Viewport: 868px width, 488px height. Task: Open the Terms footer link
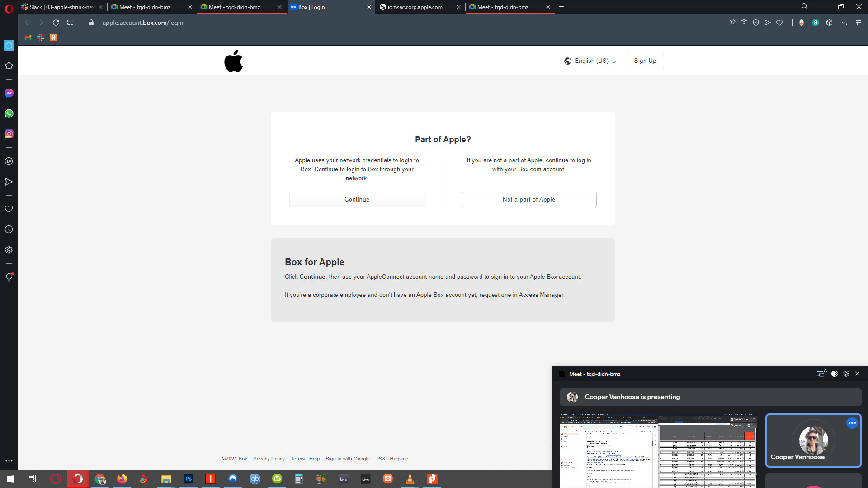click(x=297, y=459)
